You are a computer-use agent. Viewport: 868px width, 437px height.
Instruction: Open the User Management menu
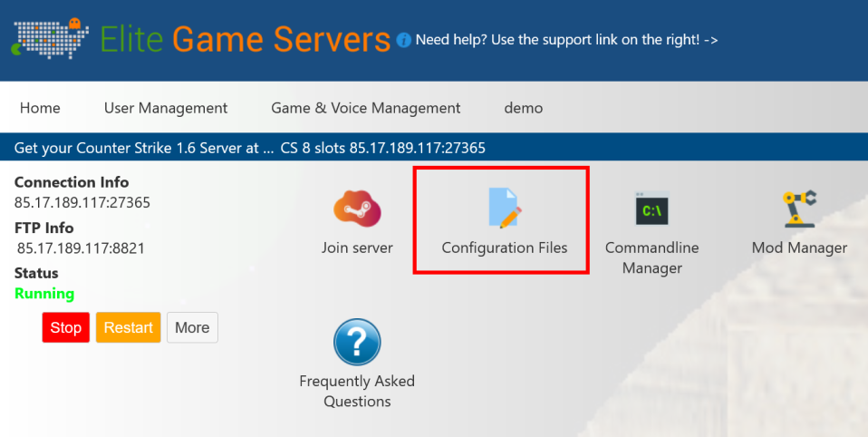[166, 108]
